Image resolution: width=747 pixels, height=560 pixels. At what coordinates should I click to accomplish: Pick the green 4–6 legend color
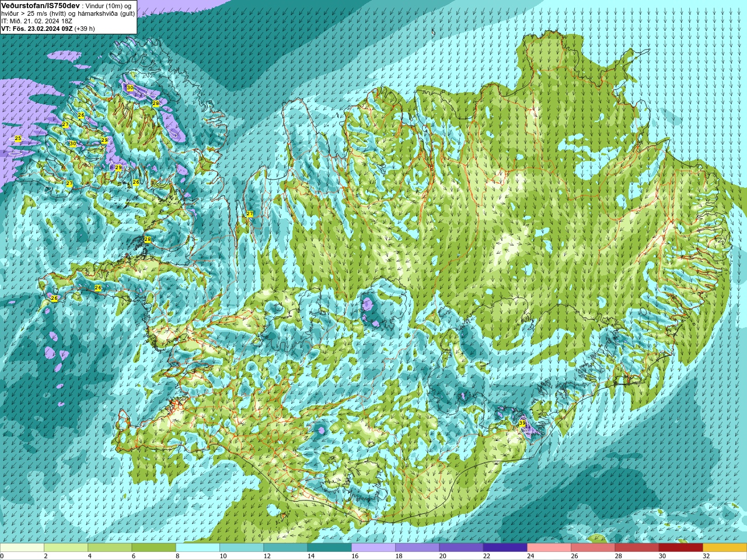point(110,548)
